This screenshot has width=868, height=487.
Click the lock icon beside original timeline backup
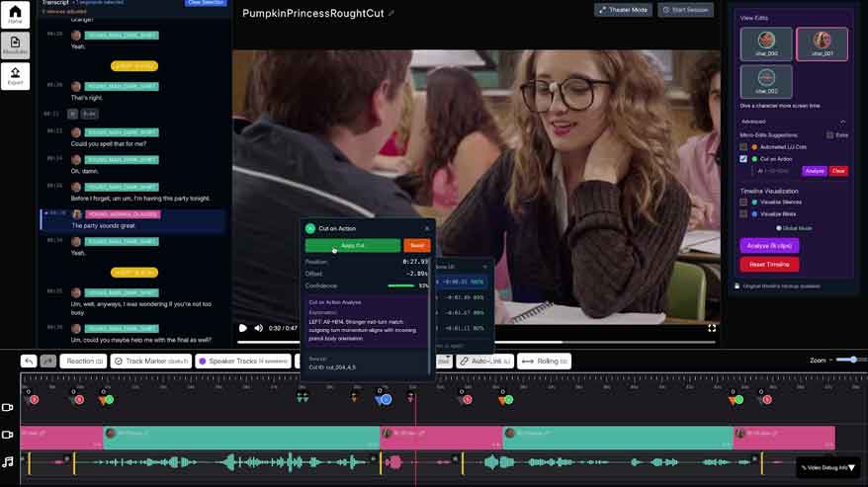pyautogui.click(x=737, y=286)
